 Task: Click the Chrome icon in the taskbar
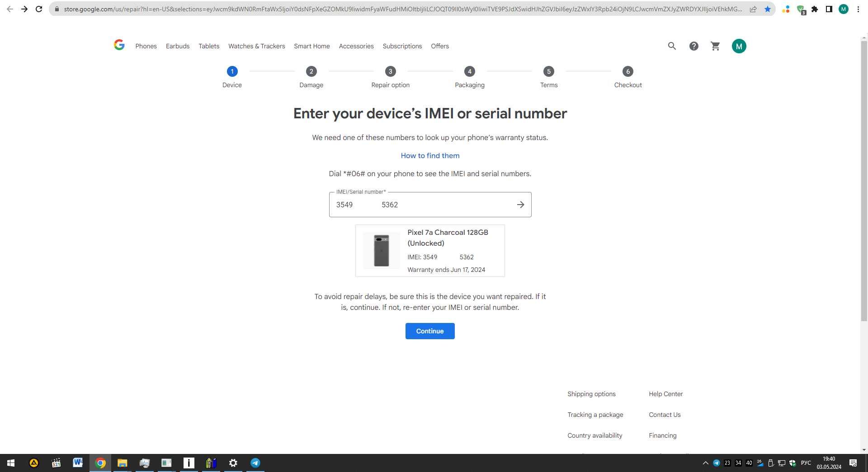coord(100,463)
